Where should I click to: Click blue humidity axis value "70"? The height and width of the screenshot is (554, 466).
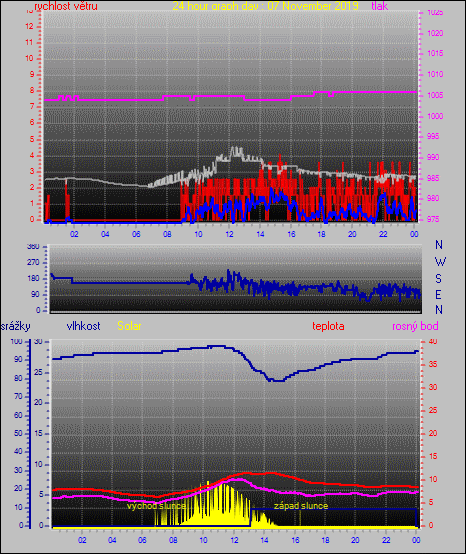18,396
